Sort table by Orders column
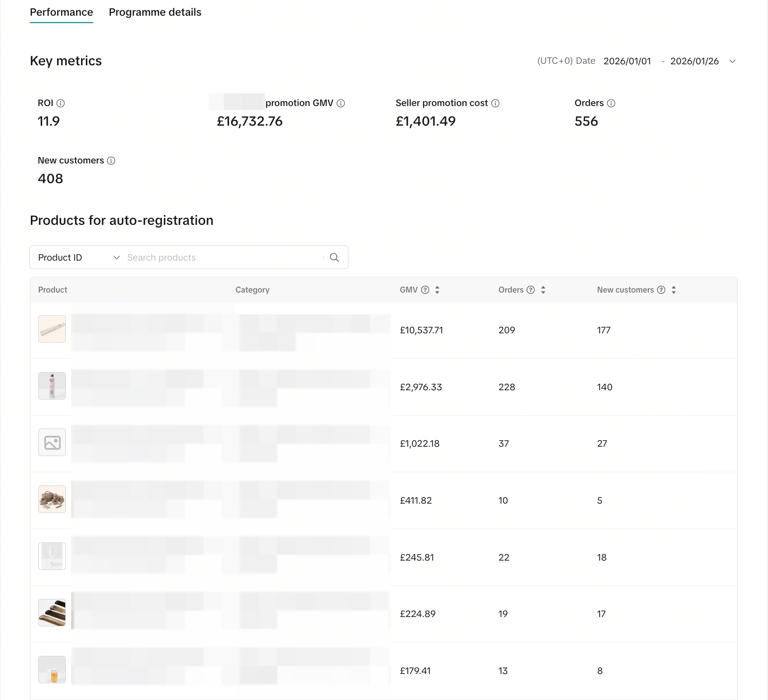The height and width of the screenshot is (700, 768). tap(543, 290)
